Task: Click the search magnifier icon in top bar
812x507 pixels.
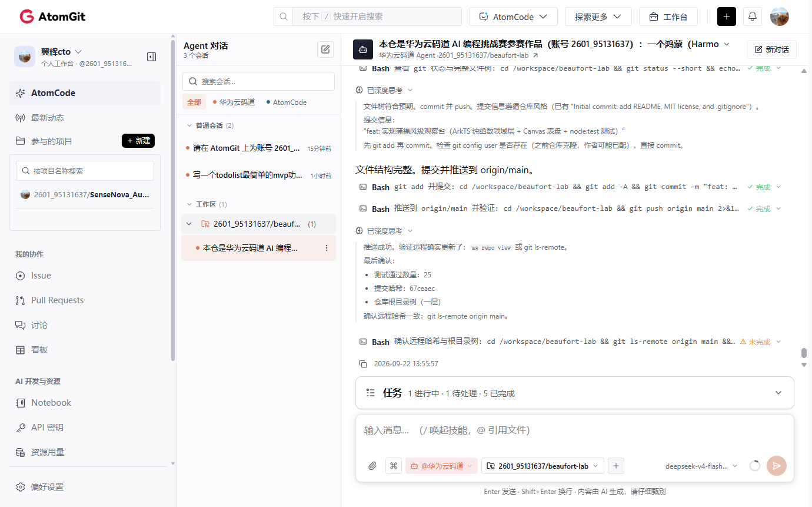Action: pos(284,16)
